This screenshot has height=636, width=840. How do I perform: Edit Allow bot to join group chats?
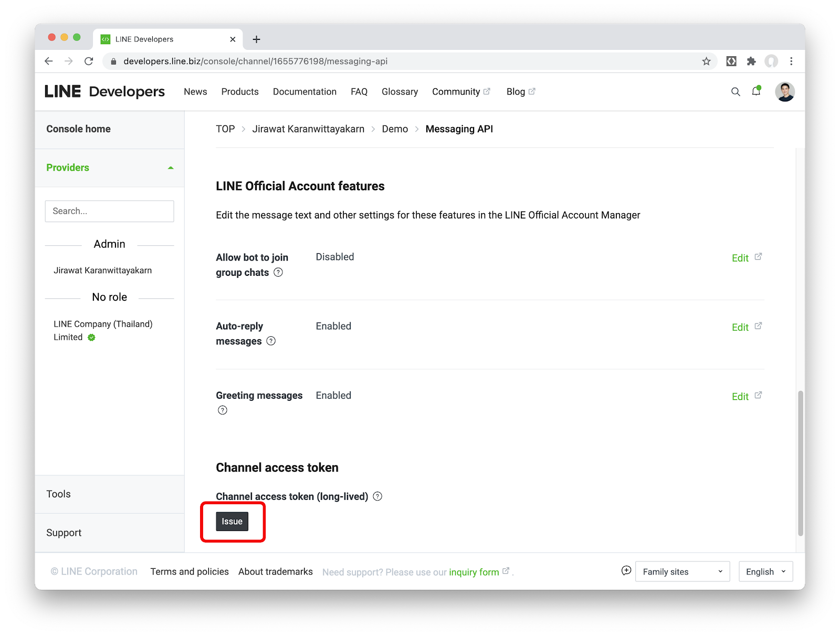click(747, 258)
